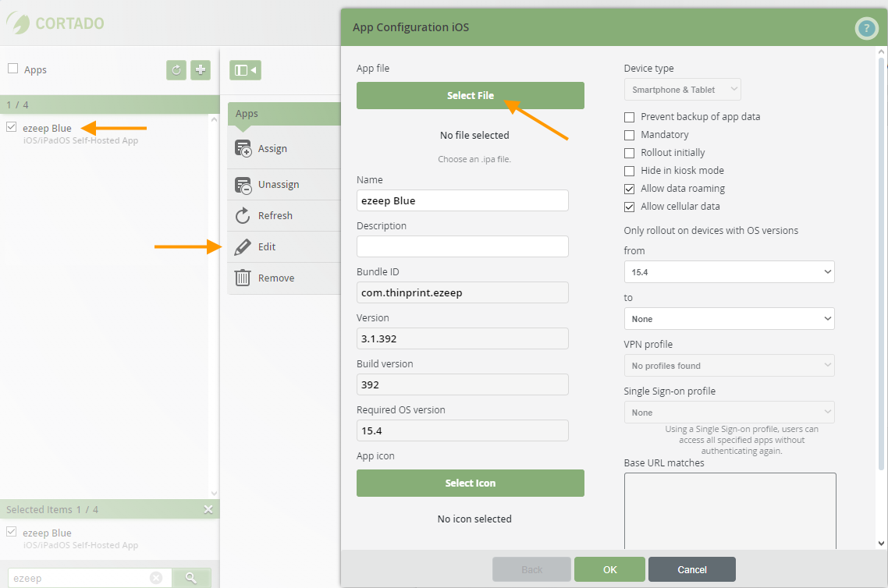
Task: Click 'No file selected' text
Action: (474, 135)
